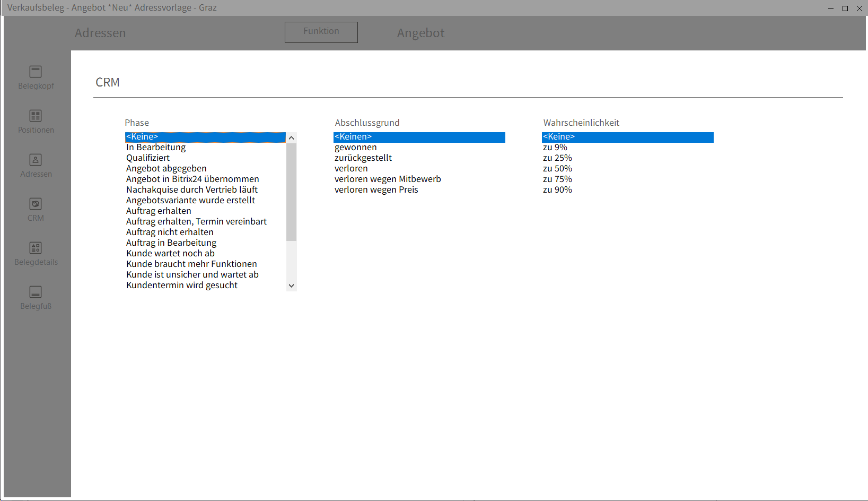Maximize the Verkaufsbeleg window

pyautogui.click(x=845, y=8)
